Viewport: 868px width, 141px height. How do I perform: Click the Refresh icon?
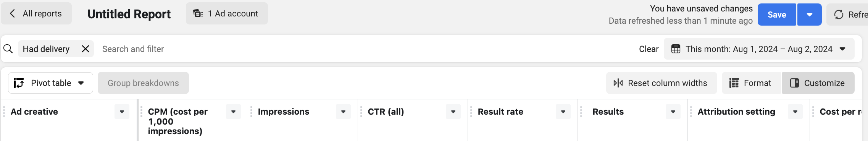pos(839,15)
